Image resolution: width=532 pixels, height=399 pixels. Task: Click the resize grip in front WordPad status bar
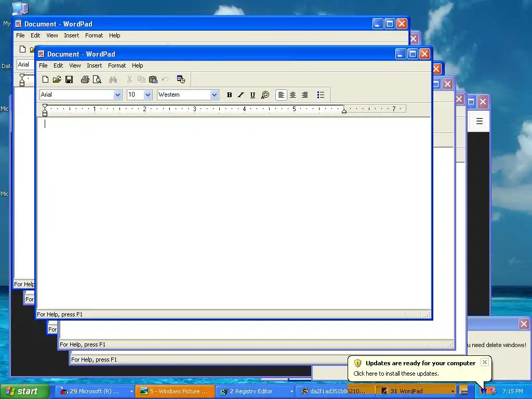click(x=428, y=315)
